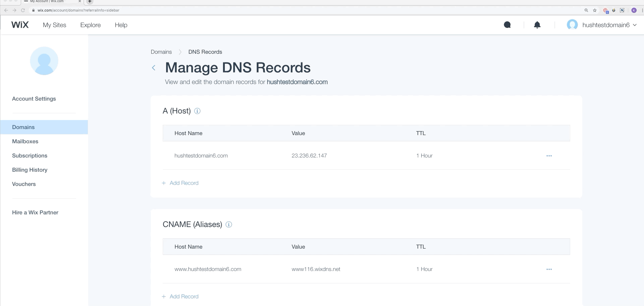The height and width of the screenshot is (306, 644).
Task: Open more actions for the CNAME record
Action: click(x=549, y=269)
